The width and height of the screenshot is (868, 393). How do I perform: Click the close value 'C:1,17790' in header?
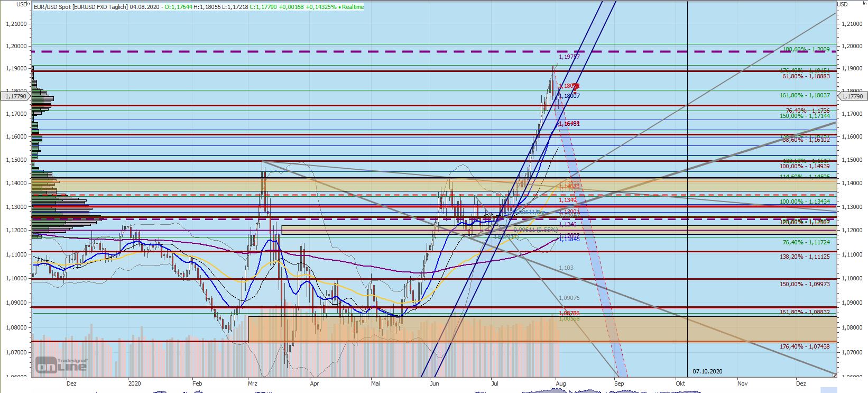(x=263, y=7)
